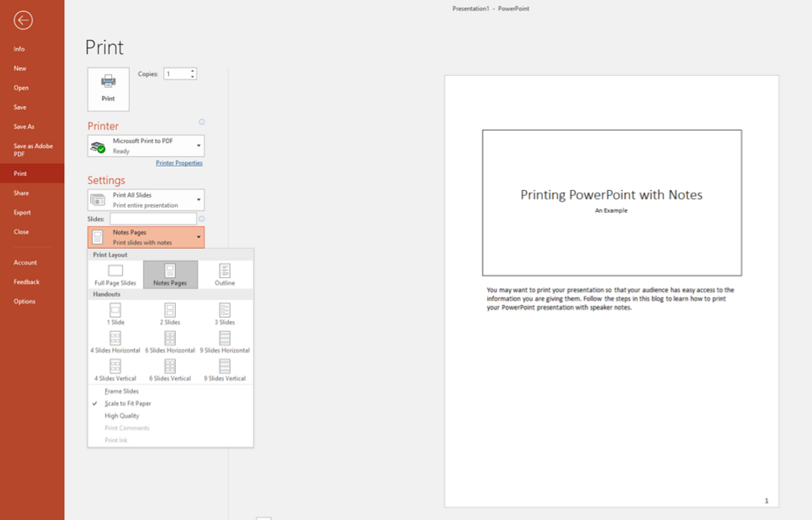This screenshot has height=520, width=812.
Task: Open the Account section
Action: tap(25, 262)
